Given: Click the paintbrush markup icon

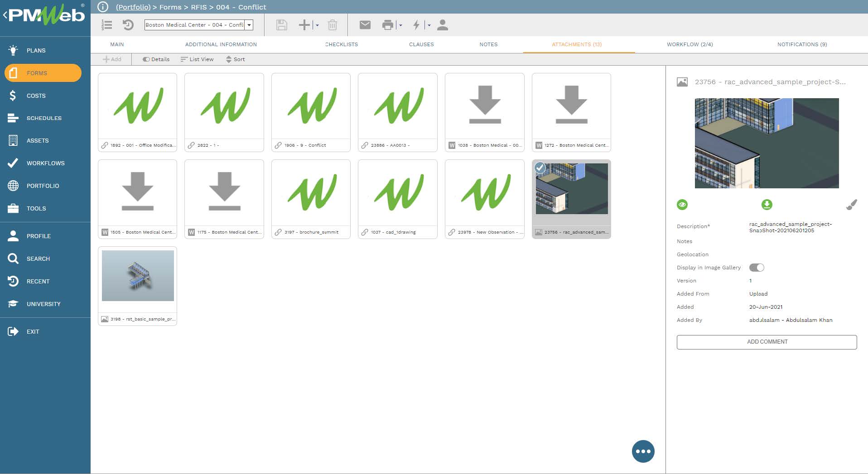Looking at the screenshot, I should [x=852, y=205].
